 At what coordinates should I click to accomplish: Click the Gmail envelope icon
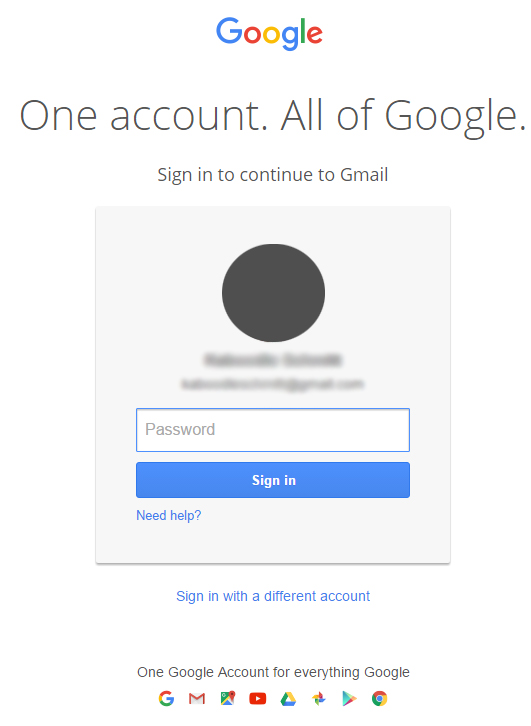[x=197, y=699]
